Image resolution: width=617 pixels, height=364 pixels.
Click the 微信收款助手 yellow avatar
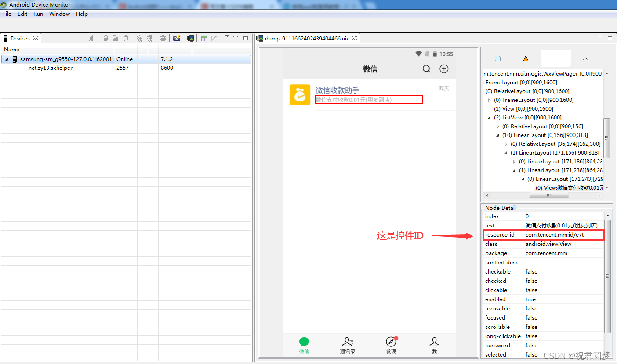pos(300,95)
